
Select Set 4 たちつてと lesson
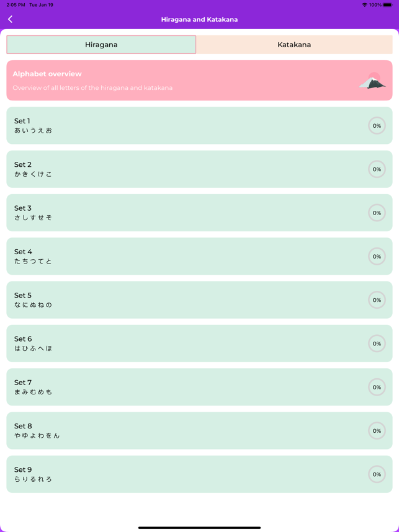click(x=199, y=256)
